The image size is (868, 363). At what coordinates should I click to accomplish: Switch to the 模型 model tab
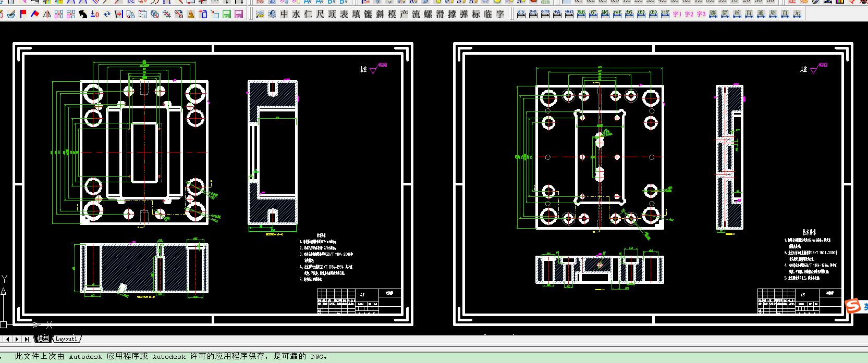(x=43, y=339)
